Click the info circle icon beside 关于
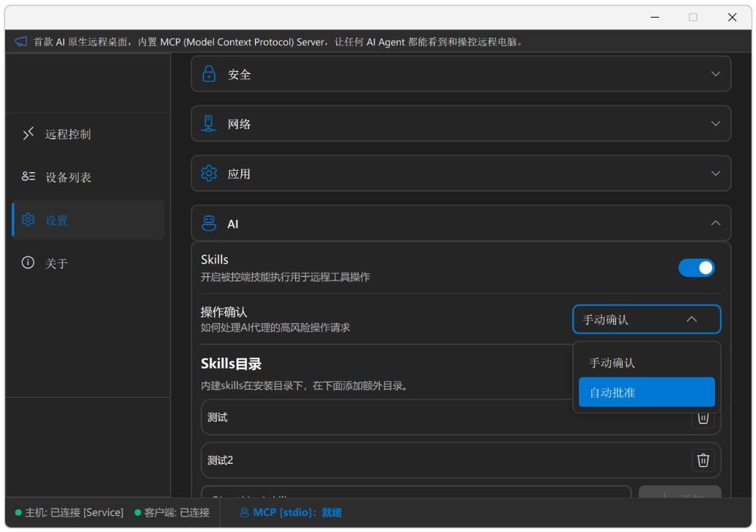756x532 pixels. coord(28,263)
